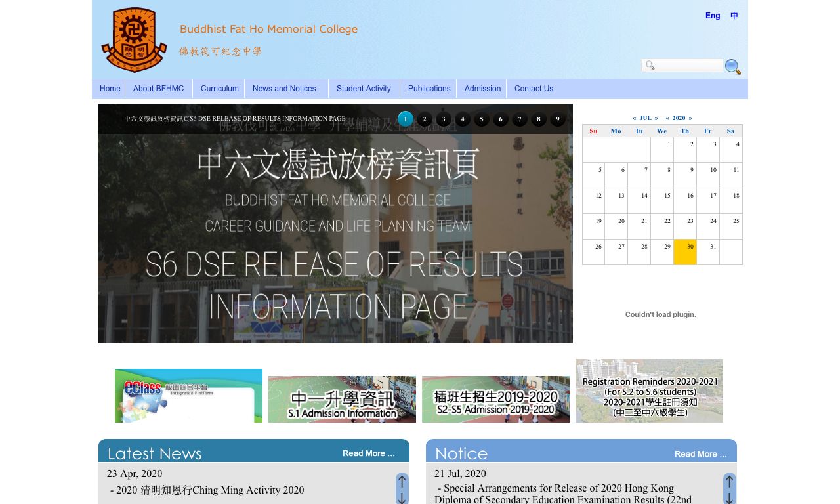The height and width of the screenshot is (504, 840).
Task: Open the Home menu item
Action: (x=110, y=89)
